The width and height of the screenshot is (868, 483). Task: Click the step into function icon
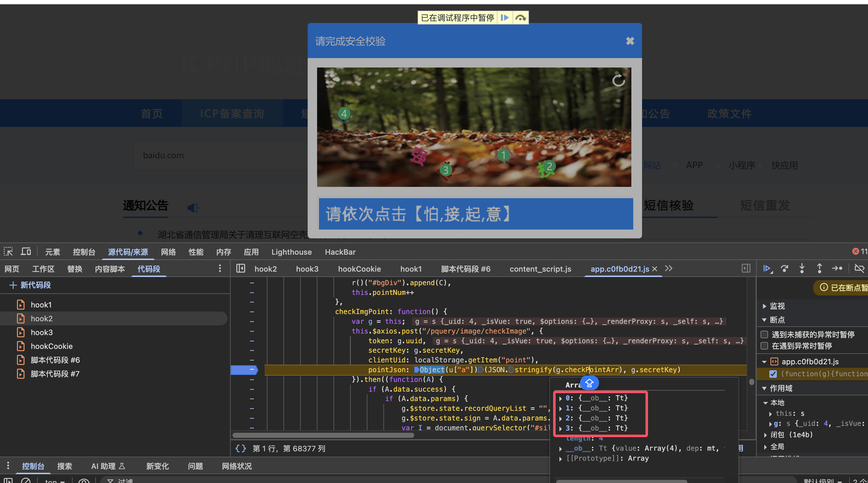point(802,269)
